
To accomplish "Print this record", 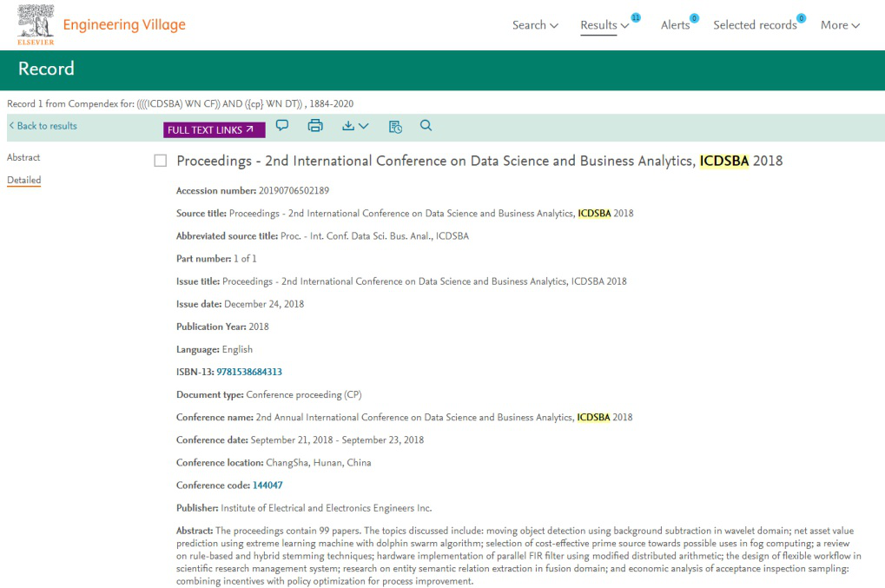I will 315,126.
